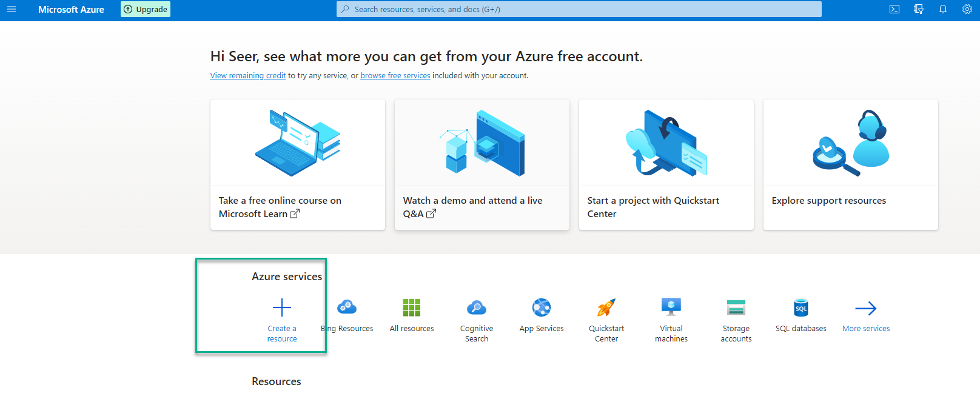980x393 pixels.
Task: Open Cognitive Search service
Action: click(x=477, y=308)
